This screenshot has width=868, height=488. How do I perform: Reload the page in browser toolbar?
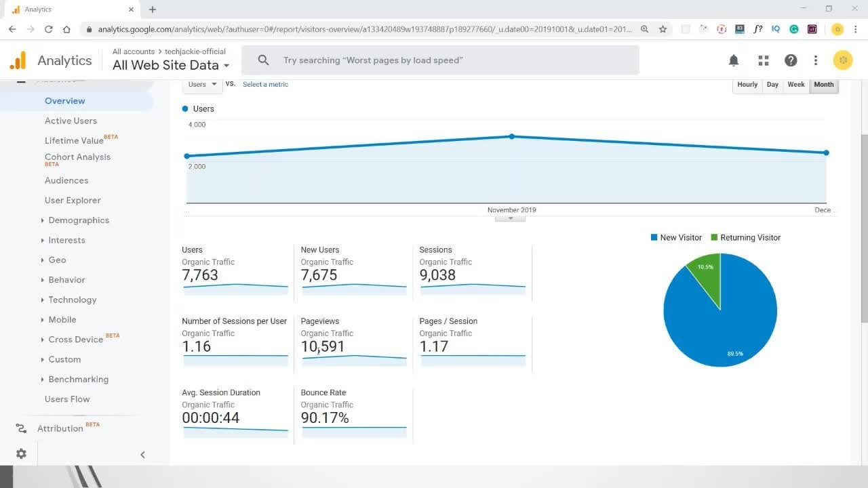click(49, 29)
